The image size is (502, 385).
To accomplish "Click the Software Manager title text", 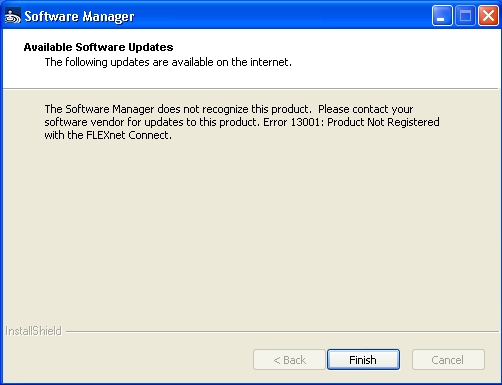I will [79, 17].
